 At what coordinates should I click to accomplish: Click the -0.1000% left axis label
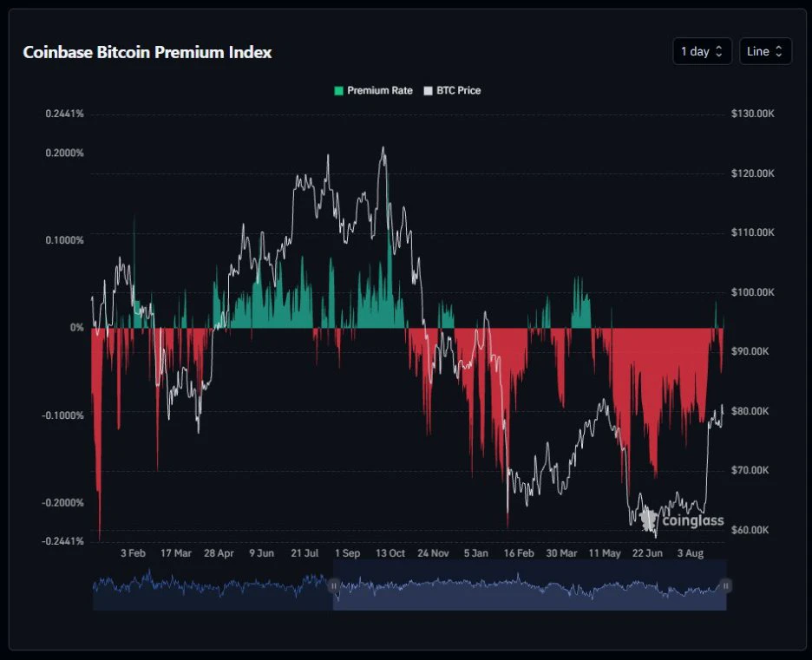click(x=62, y=415)
